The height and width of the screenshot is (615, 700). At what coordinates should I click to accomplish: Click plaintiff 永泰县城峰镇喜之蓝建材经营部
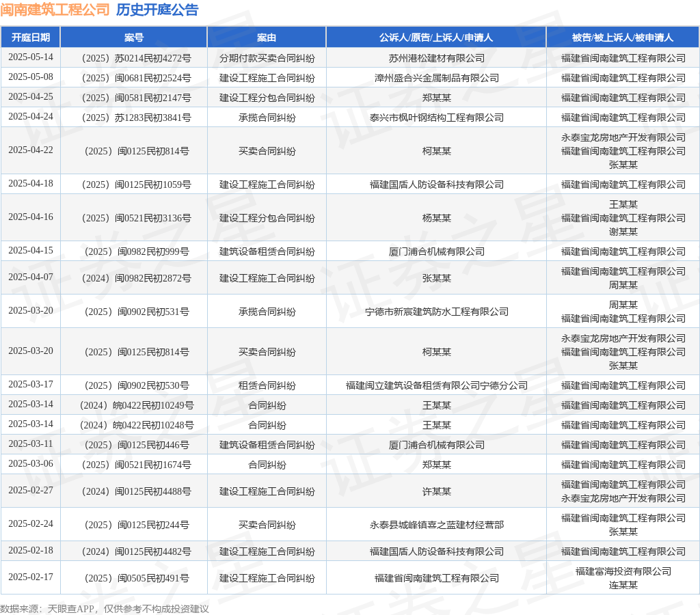(x=437, y=525)
